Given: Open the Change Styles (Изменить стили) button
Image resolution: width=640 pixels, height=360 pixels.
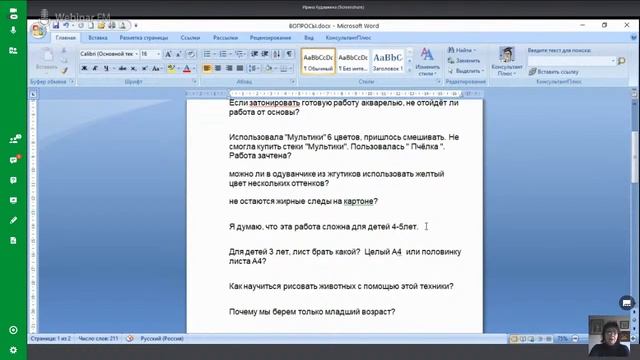Looking at the screenshot, I should [x=427, y=61].
